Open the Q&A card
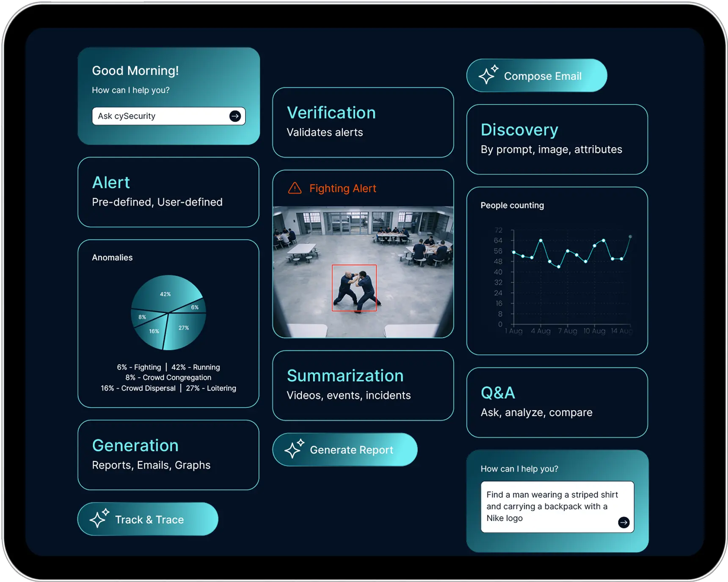Image resolution: width=728 pixels, height=582 pixels. [557, 402]
